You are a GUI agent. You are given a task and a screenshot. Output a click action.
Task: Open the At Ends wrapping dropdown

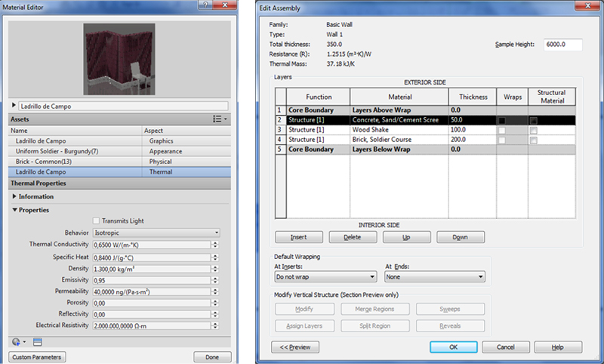tap(435, 276)
